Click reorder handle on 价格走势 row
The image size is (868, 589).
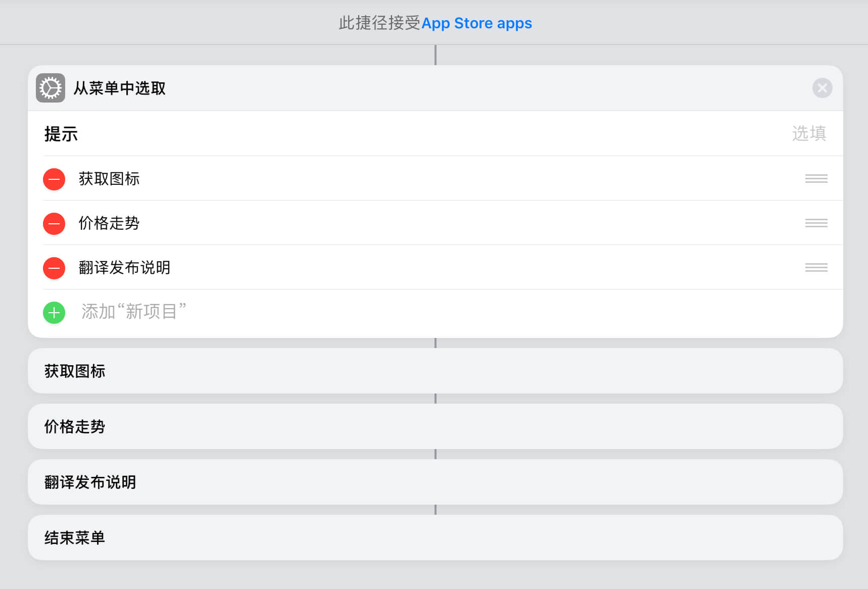816,223
